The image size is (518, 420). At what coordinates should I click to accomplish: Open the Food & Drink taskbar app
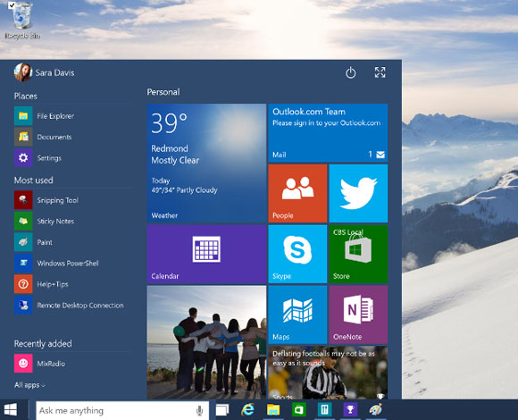click(x=324, y=410)
